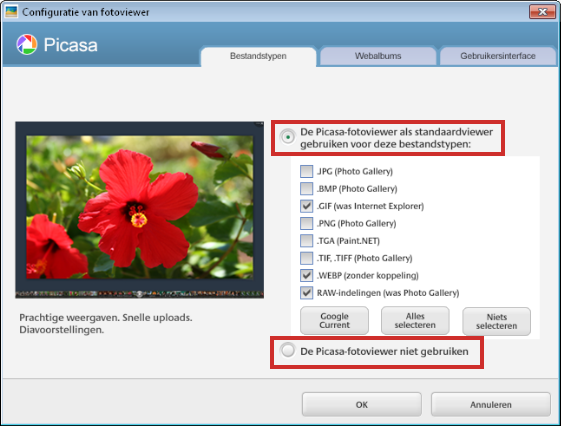Close the configuration dialog window
This screenshot has height=426, width=561.
(x=542, y=12)
